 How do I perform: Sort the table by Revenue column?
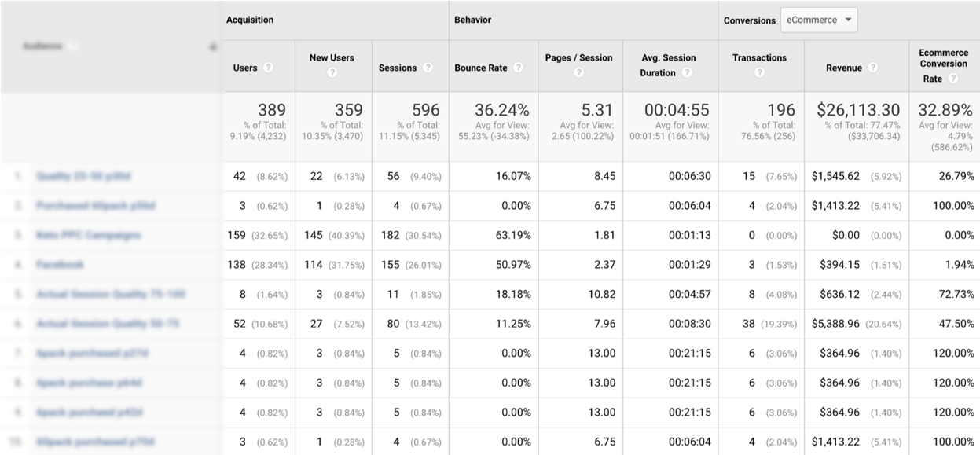tap(844, 68)
